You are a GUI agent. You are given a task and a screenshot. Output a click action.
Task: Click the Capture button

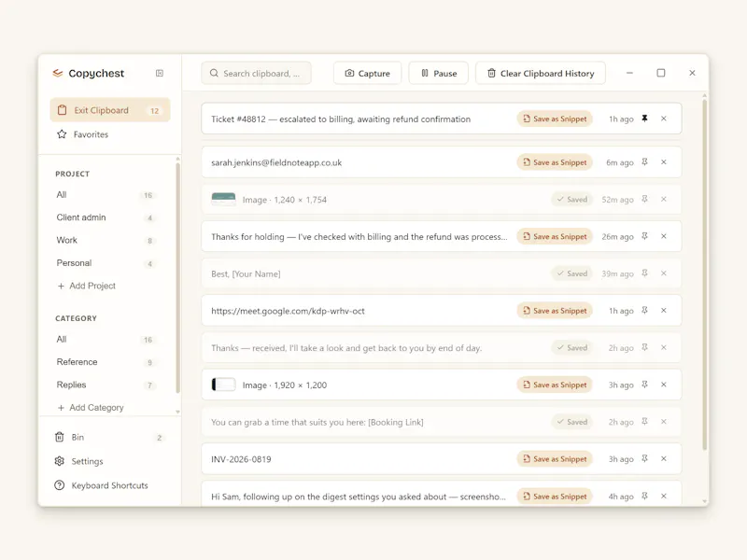tap(367, 73)
